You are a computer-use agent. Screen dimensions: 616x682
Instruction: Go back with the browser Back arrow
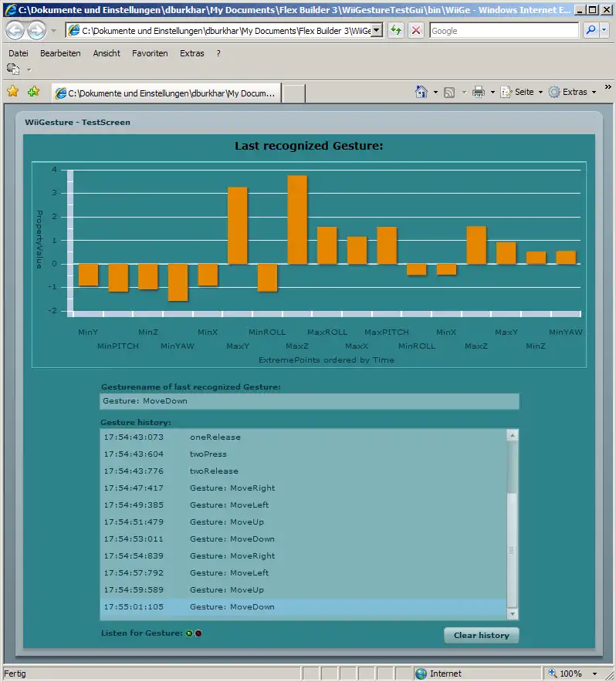pyautogui.click(x=15, y=30)
